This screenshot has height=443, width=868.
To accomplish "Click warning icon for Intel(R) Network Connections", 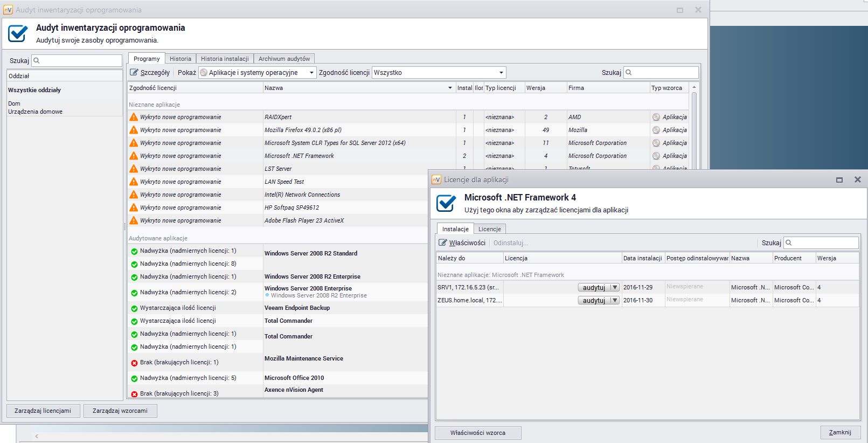I will pyautogui.click(x=134, y=195).
